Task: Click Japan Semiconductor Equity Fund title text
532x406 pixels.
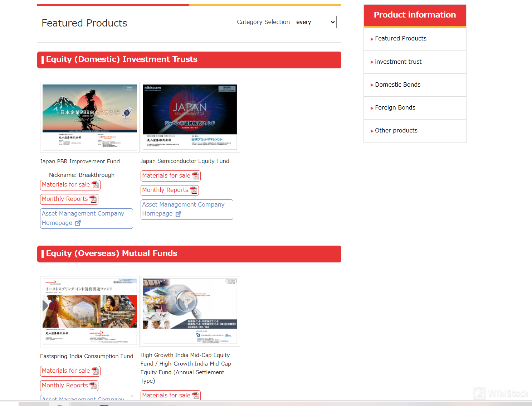Action: click(185, 161)
